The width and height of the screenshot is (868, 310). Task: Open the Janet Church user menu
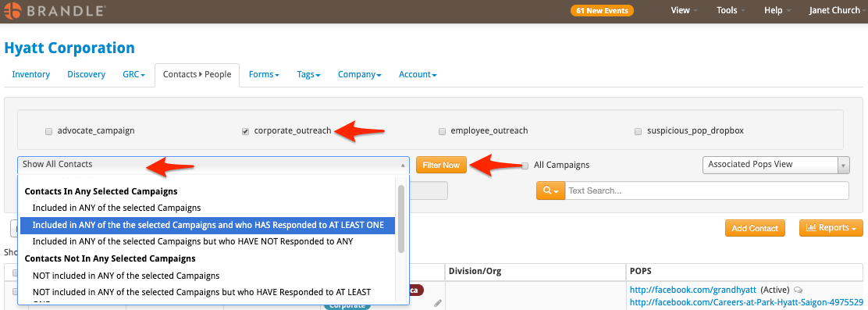point(838,10)
